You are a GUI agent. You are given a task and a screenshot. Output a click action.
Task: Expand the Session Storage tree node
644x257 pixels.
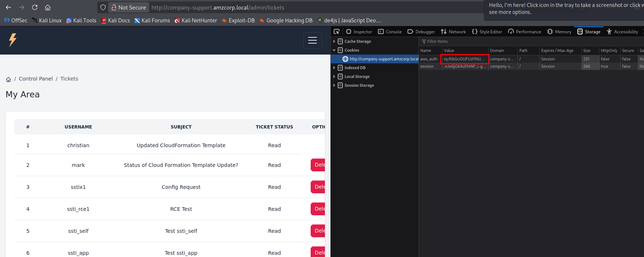click(x=334, y=85)
